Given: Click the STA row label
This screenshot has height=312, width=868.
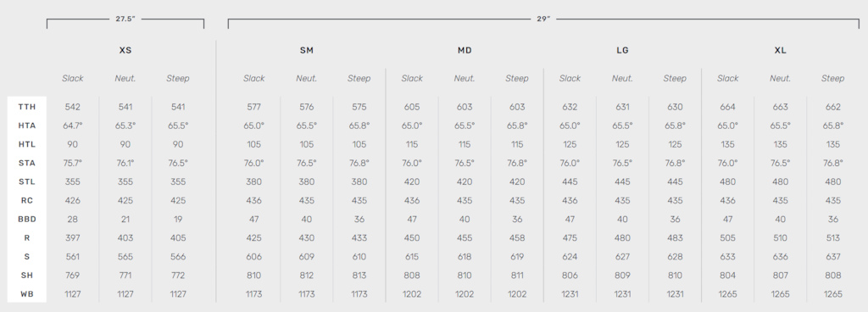Looking at the screenshot, I should coord(26,163).
